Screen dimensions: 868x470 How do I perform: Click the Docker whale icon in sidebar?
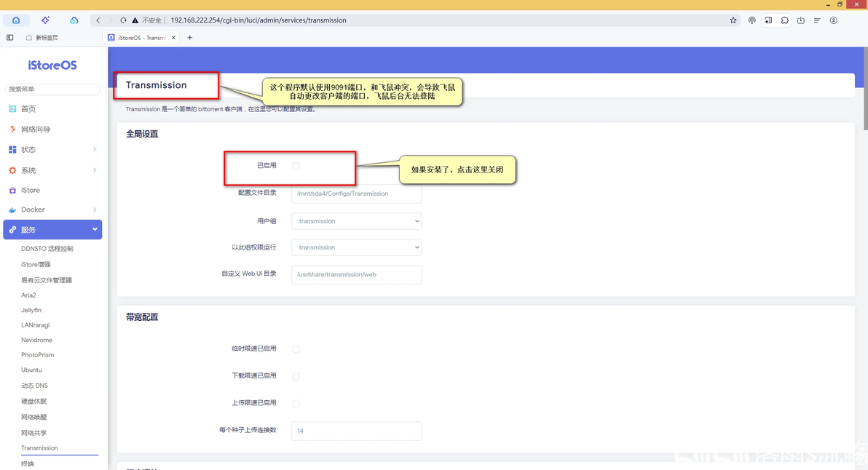12,210
